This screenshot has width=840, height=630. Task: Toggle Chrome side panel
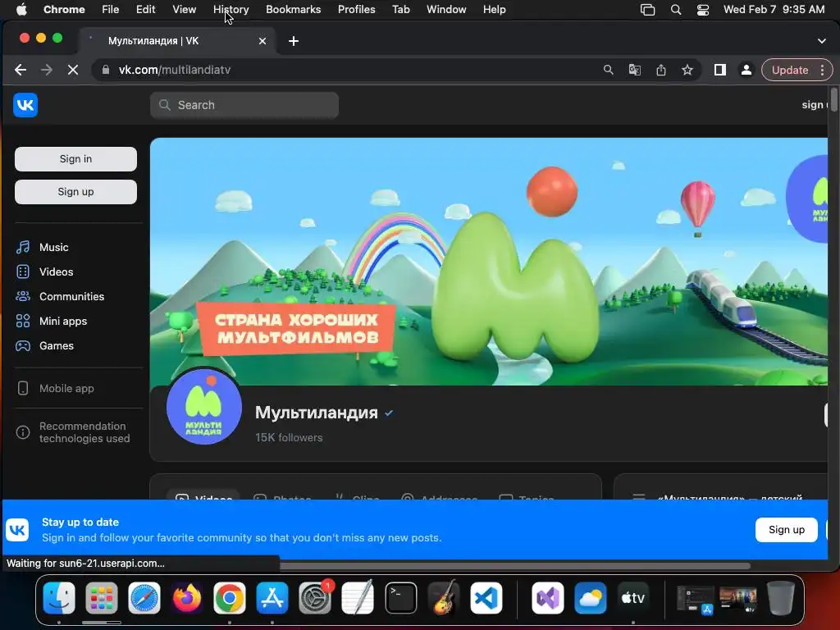pyautogui.click(x=720, y=70)
